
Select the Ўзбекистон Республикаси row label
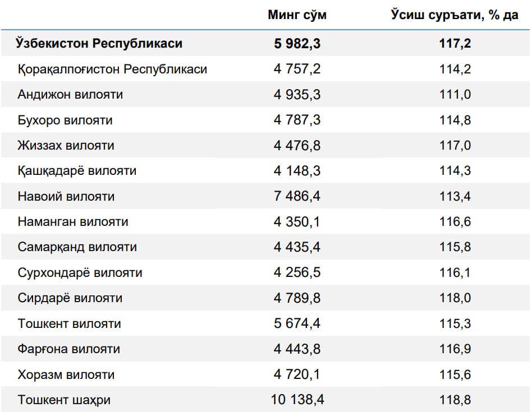pyautogui.click(x=99, y=43)
